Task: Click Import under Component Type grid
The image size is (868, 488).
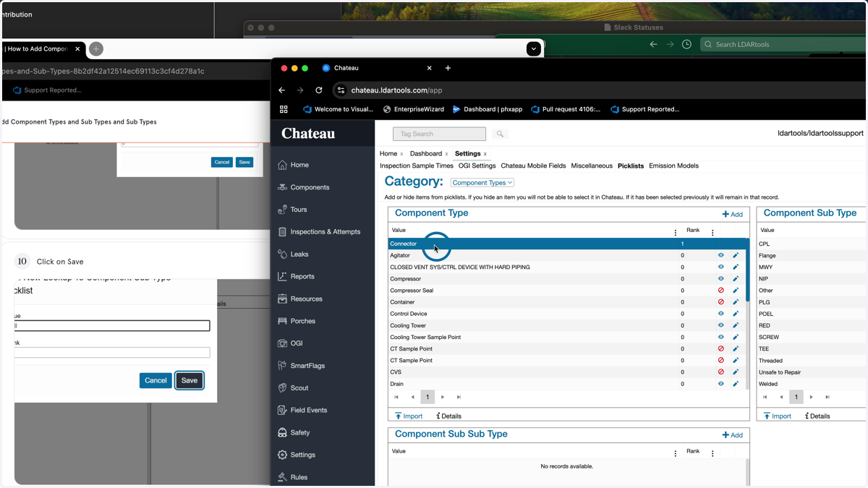Action: click(x=408, y=416)
